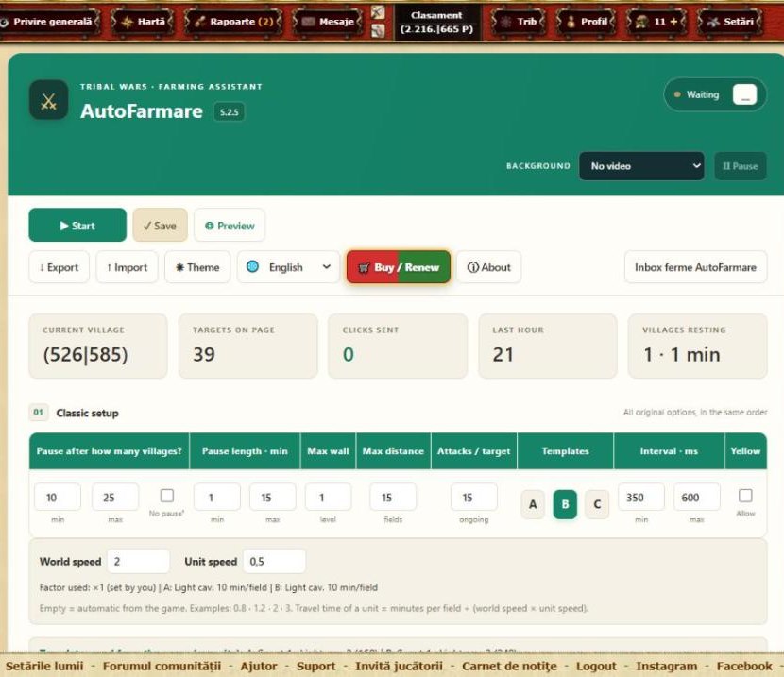Click the Clicks Sent 0 card

tap(398, 346)
